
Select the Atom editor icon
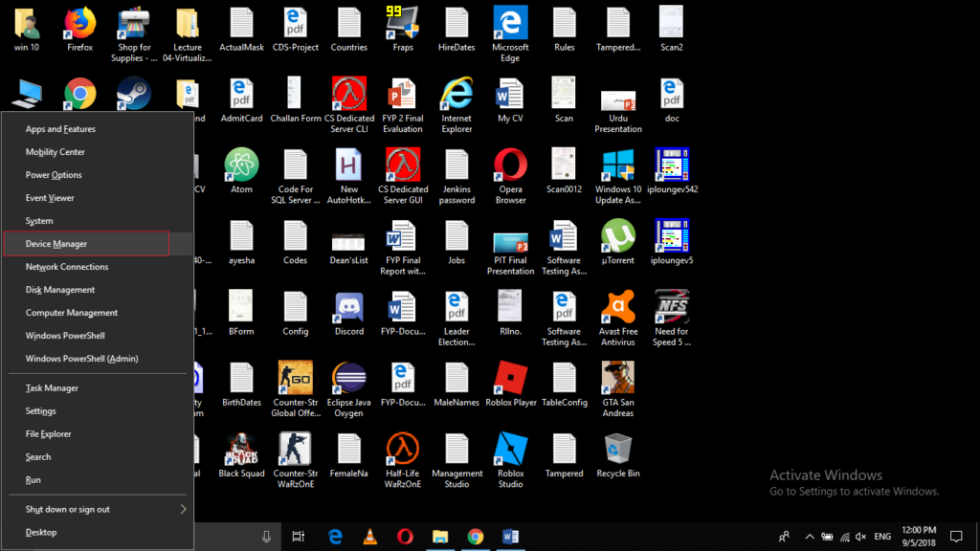[x=241, y=170]
